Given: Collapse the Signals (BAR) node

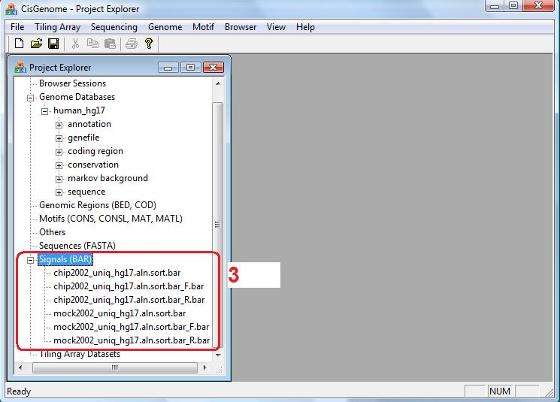Looking at the screenshot, I should [x=31, y=260].
